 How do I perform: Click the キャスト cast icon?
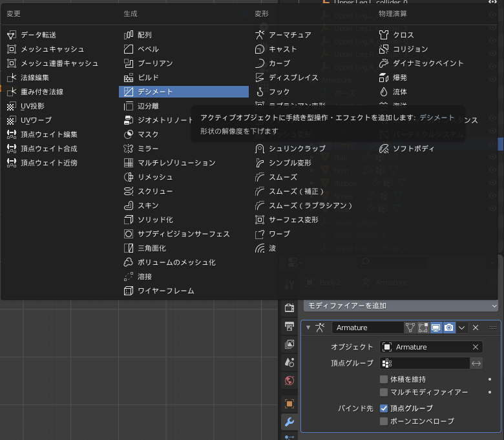[259, 49]
